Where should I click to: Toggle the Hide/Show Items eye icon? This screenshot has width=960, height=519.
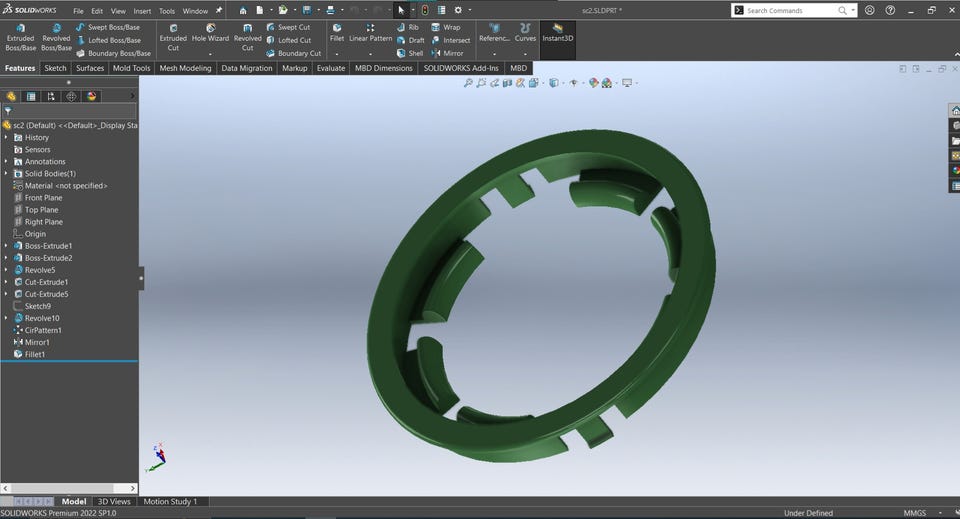coord(575,83)
